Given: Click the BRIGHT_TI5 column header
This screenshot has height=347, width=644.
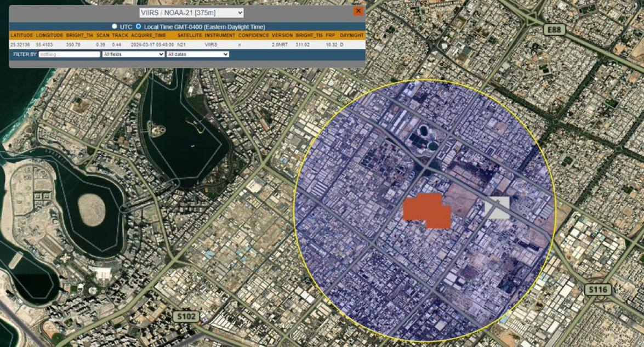Looking at the screenshot, I should pyautogui.click(x=309, y=36).
